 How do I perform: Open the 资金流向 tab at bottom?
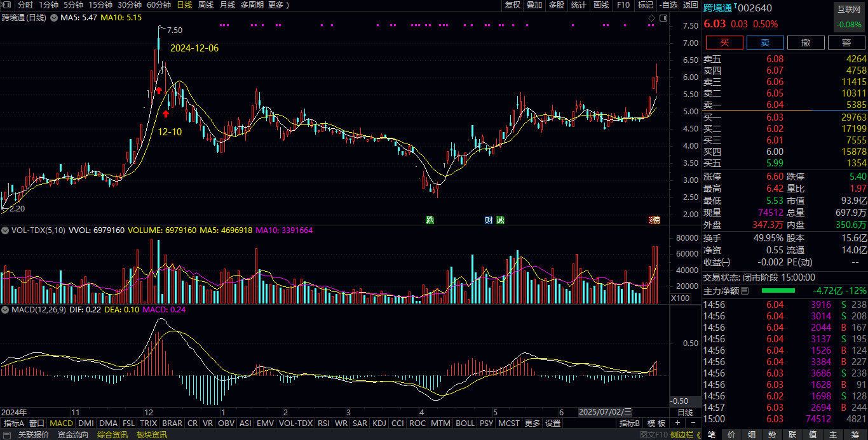coord(73,435)
